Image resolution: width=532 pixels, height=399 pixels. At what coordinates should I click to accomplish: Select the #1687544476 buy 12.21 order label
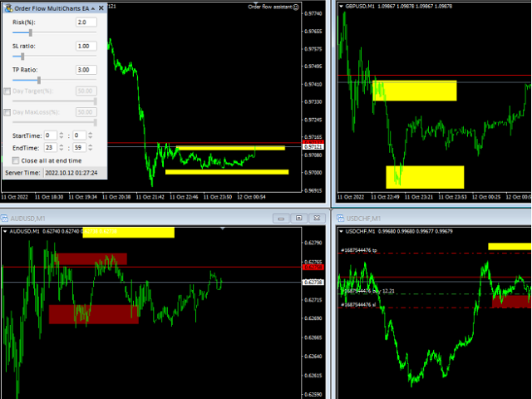[x=367, y=291]
